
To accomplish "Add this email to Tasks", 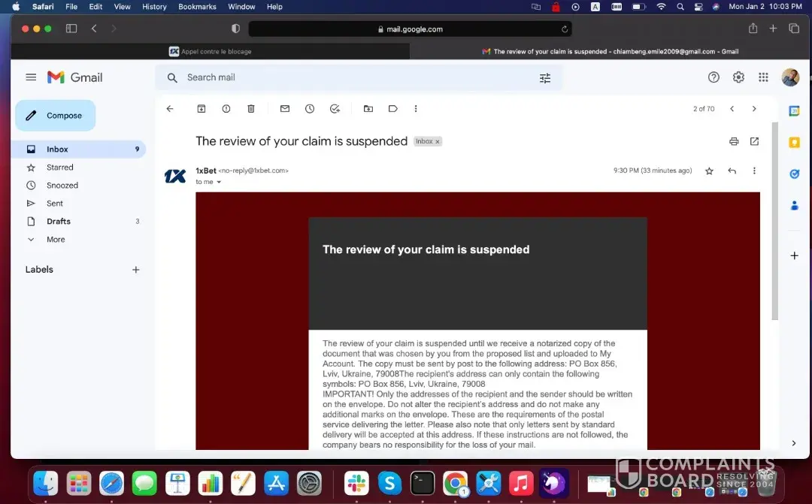I will pos(335,109).
